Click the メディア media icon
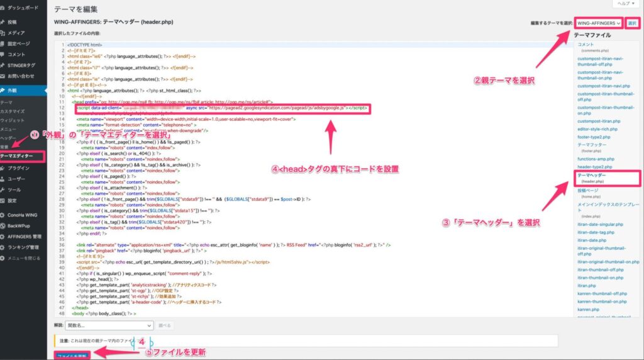Screen dimensions: 644x360 [x=2, y=33]
